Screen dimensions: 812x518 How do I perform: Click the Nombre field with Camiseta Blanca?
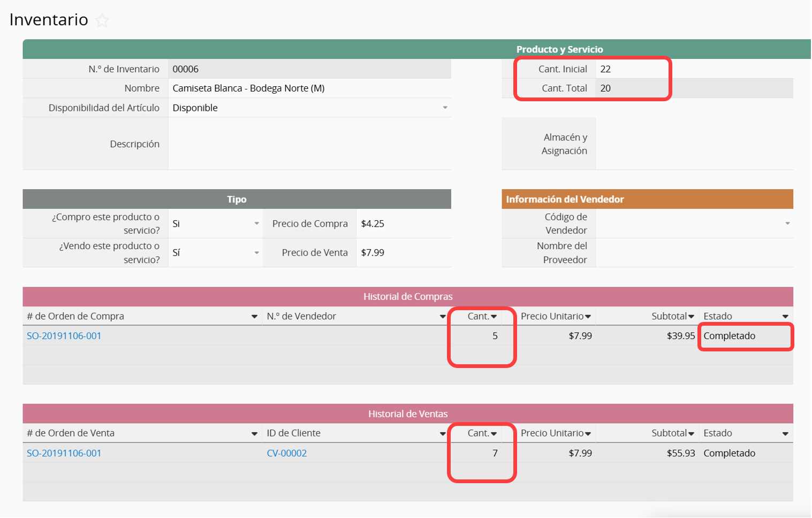point(309,88)
